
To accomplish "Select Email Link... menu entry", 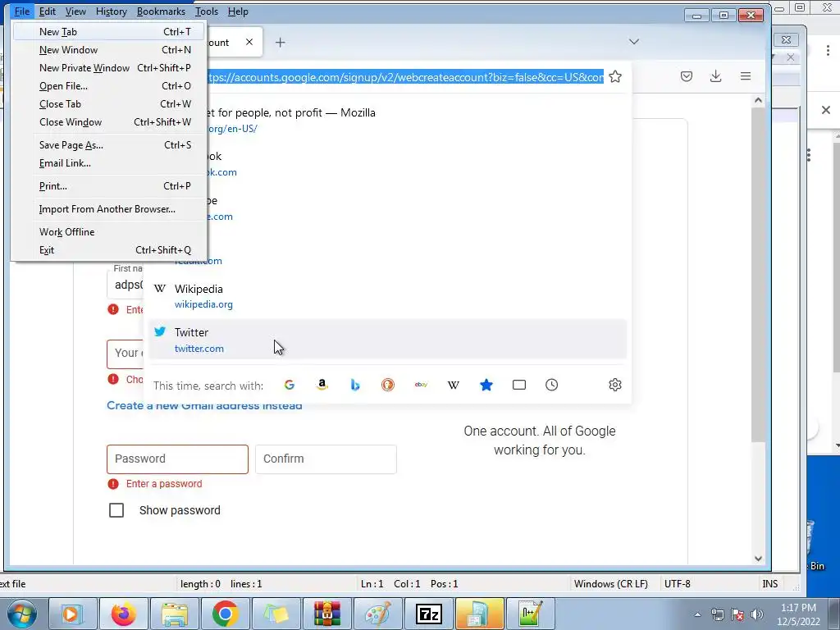I will click(x=109, y=163).
